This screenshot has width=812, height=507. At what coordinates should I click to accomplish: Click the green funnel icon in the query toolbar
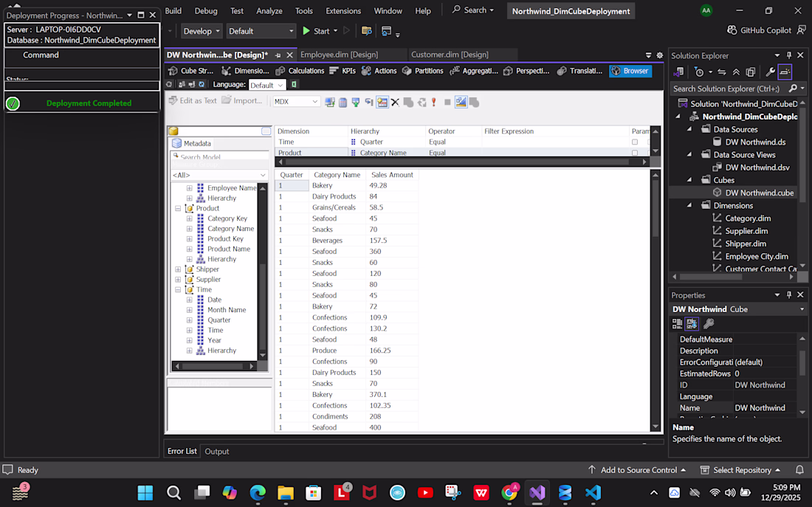pyautogui.click(x=356, y=102)
